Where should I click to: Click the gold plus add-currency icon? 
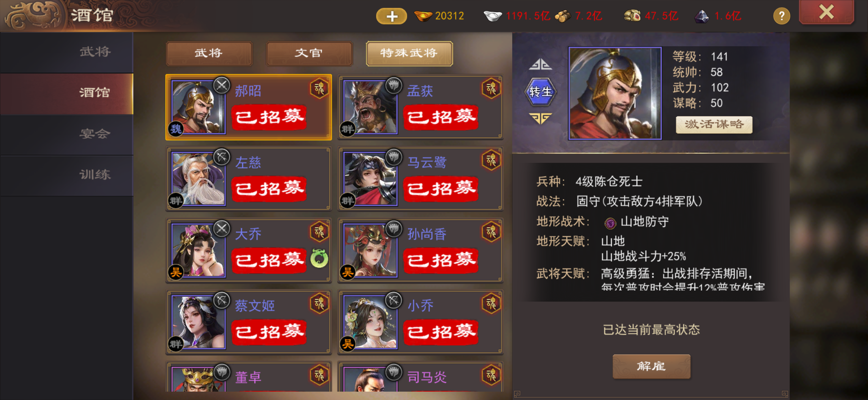(x=391, y=16)
